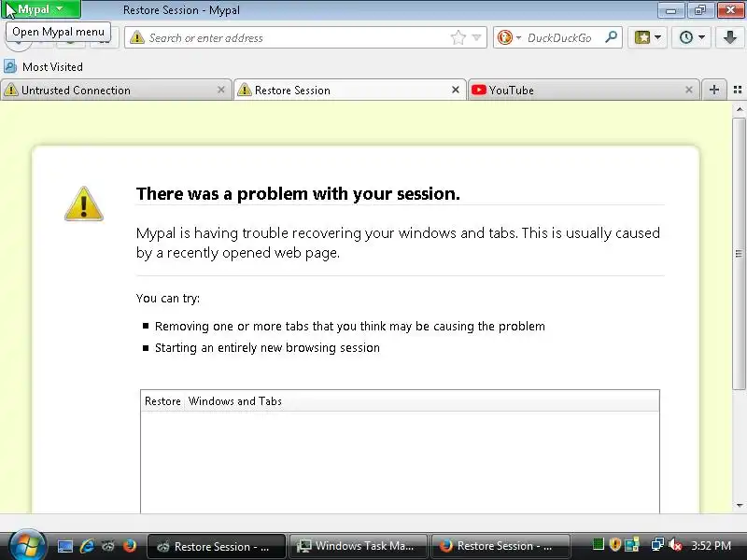Switch to the Untrusted Connection tab

[116, 90]
